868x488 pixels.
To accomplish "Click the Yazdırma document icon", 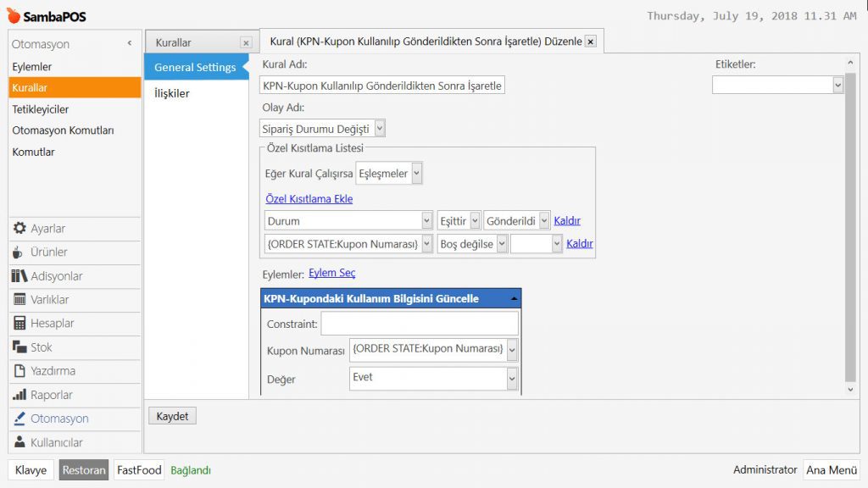I will click(19, 371).
